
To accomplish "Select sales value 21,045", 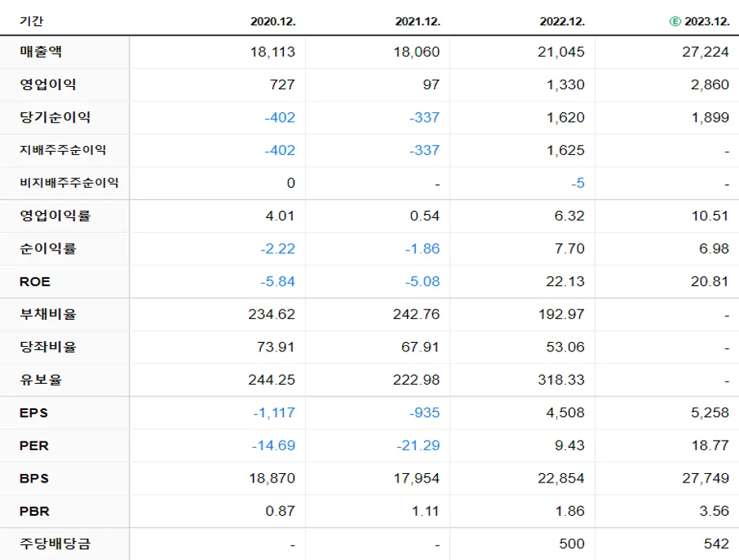I will tap(561, 52).
